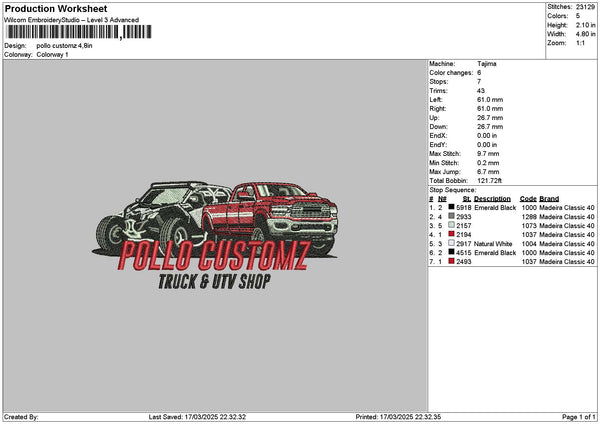Viewport: 600px width, 424px height.
Task: Click the code '1288' in stop 2
Action: [x=529, y=217]
